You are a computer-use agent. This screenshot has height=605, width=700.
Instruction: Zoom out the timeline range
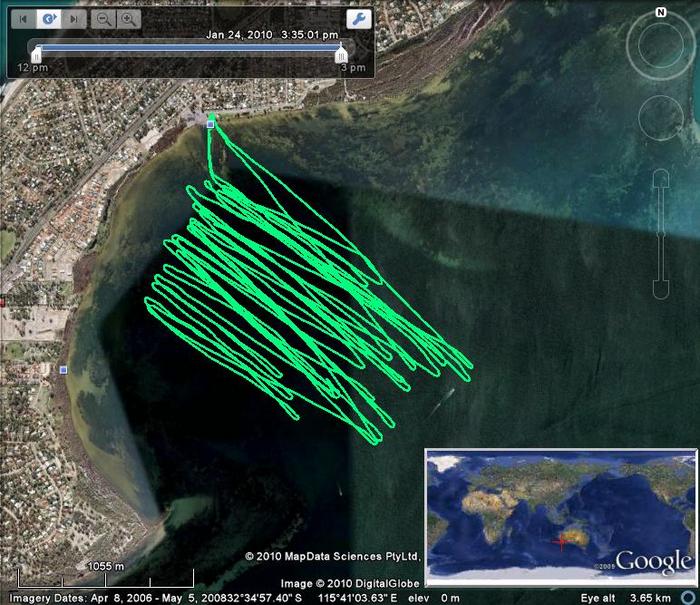[104, 19]
